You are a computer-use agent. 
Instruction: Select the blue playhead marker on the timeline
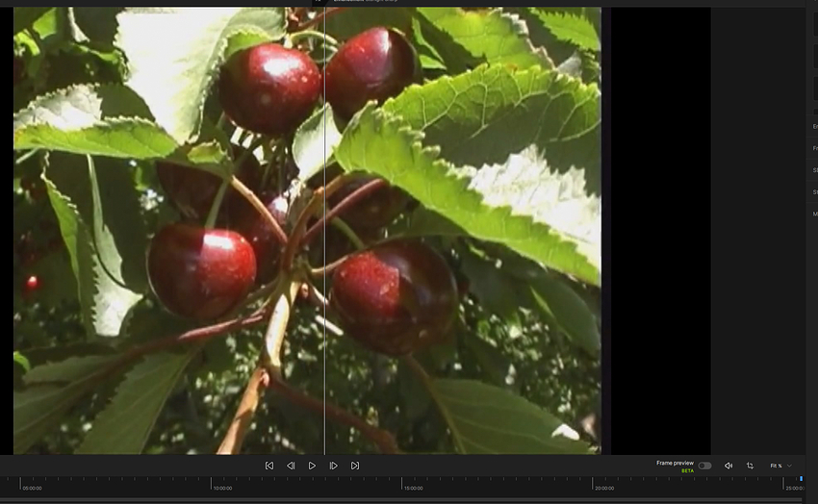801,478
